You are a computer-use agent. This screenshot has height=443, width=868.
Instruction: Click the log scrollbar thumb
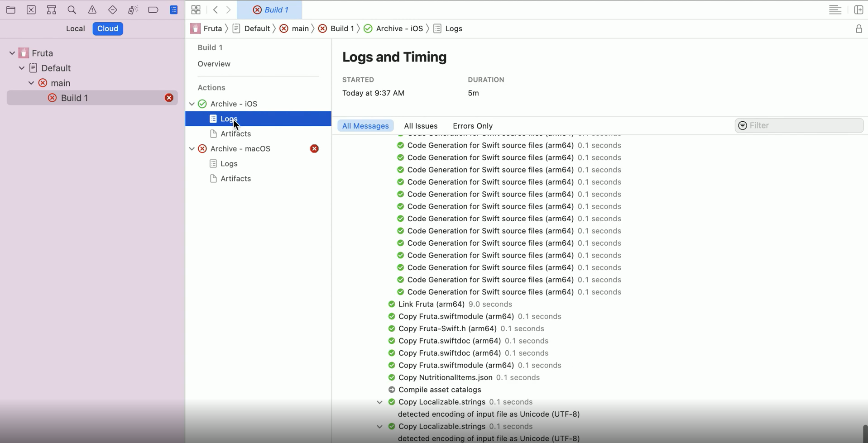865,433
